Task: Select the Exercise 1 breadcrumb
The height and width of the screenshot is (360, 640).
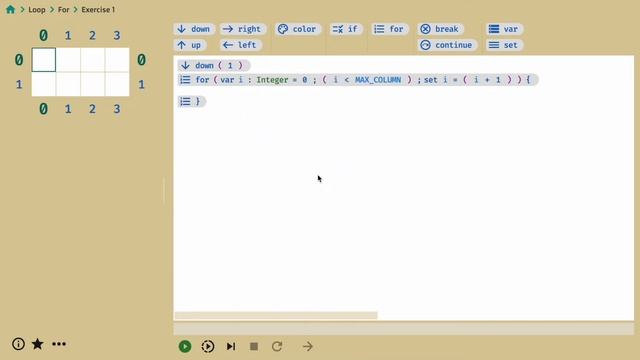Action: pyautogui.click(x=98, y=9)
